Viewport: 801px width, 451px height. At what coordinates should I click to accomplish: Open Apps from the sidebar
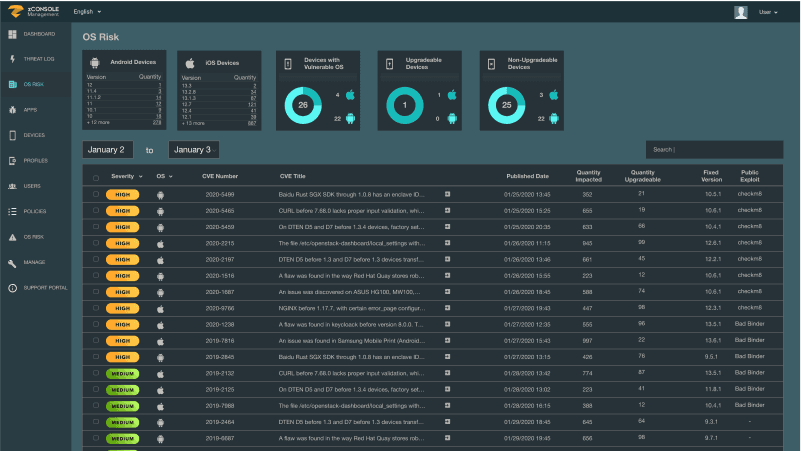tap(12, 110)
